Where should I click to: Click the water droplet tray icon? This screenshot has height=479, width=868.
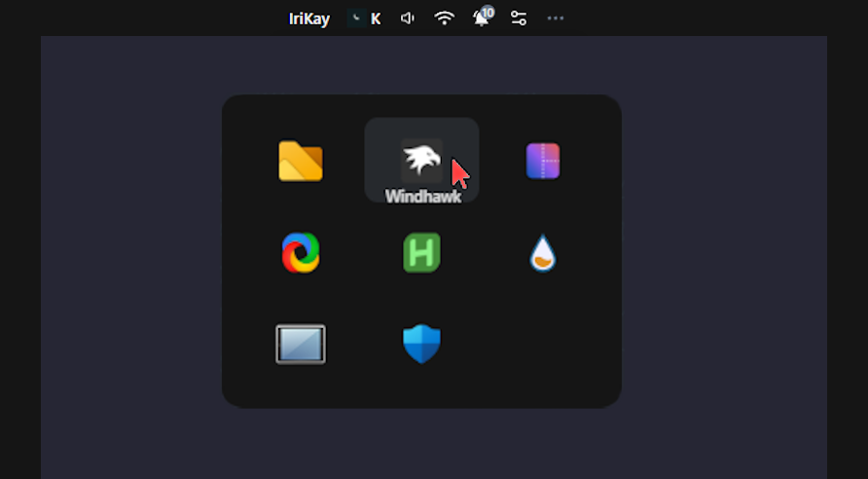click(543, 253)
